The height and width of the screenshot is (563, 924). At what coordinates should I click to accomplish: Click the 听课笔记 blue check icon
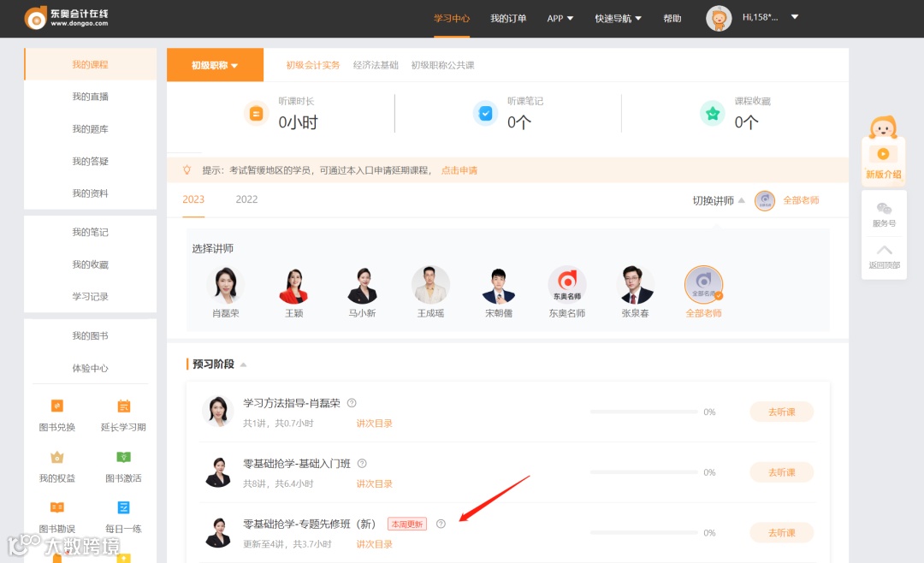point(485,113)
